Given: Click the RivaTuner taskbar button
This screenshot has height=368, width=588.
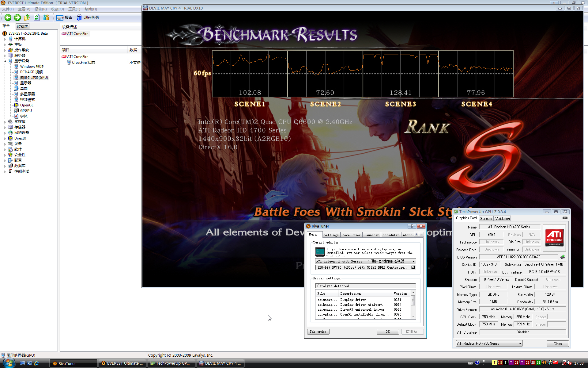Looking at the screenshot, I should (73, 363).
